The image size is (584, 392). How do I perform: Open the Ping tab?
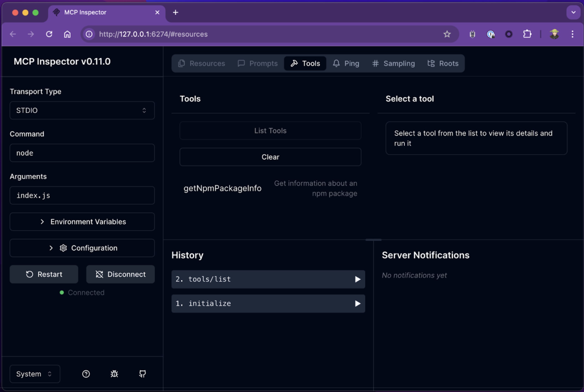(x=346, y=63)
